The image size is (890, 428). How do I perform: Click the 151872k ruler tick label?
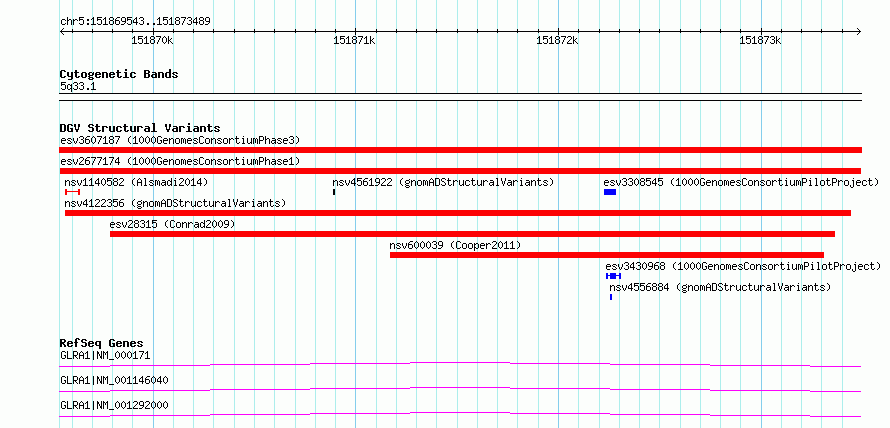(x=557, y=40)
